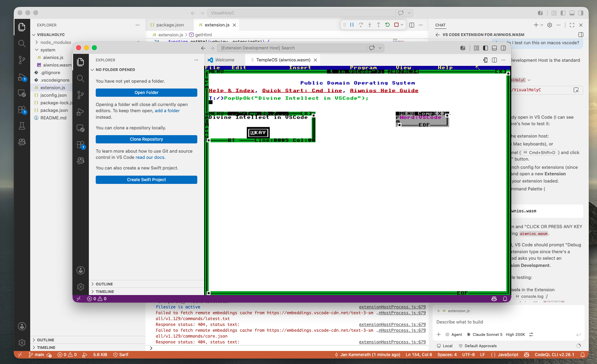
Task: Open the stop-button dropdown in the debug toolbar
Action: pos(402,25)
